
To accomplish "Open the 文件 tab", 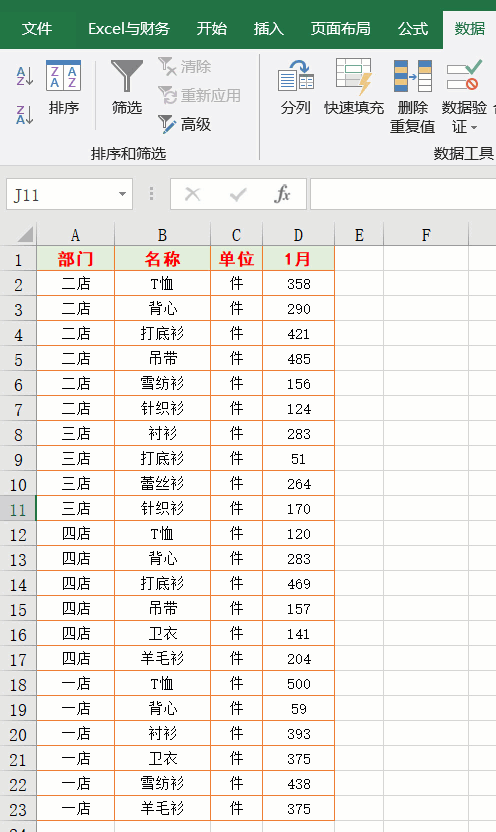I will tap(37, 29).
